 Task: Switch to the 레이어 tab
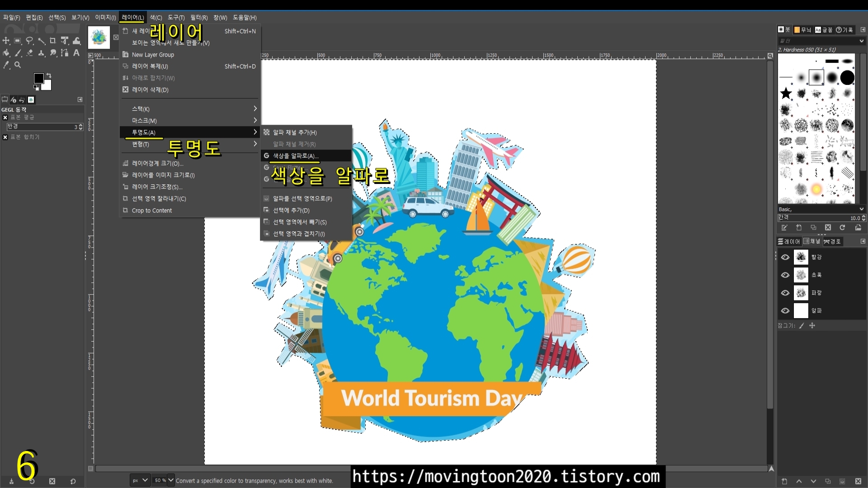point(789,242)
